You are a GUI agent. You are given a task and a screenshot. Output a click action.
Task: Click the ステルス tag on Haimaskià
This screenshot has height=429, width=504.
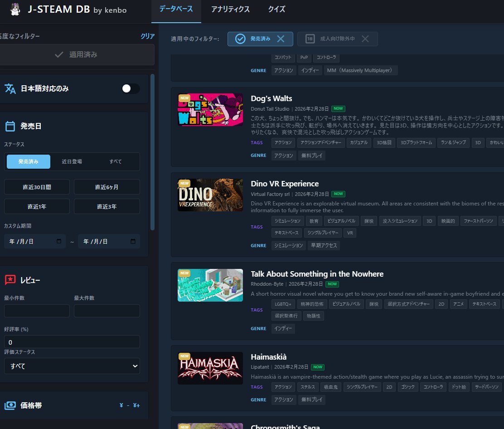308,387
